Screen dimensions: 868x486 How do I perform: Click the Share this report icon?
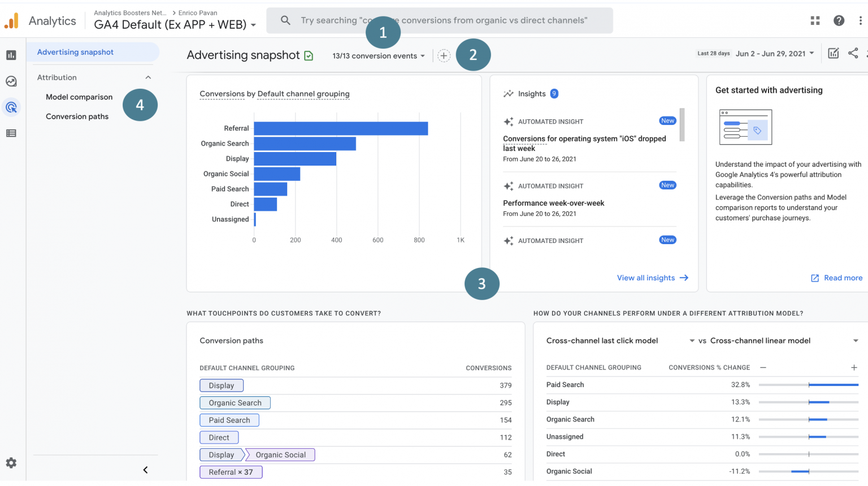click(853, 53)
